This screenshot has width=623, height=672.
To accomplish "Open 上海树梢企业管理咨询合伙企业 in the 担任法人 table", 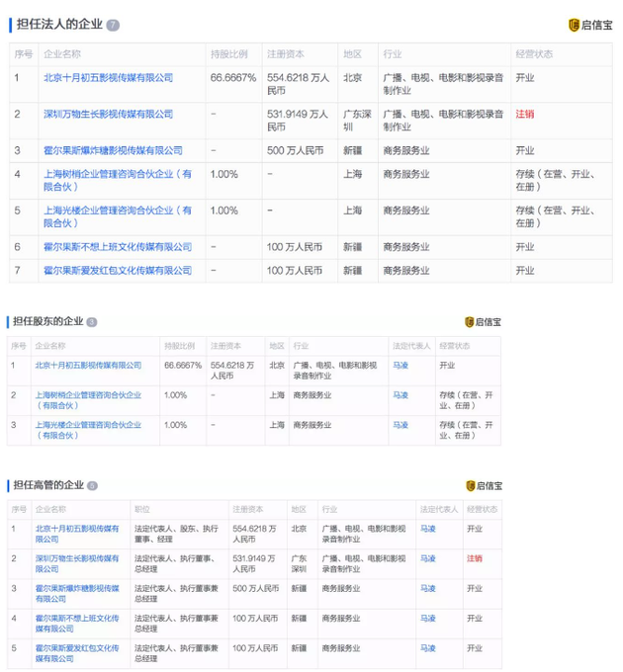I will 118,181.
